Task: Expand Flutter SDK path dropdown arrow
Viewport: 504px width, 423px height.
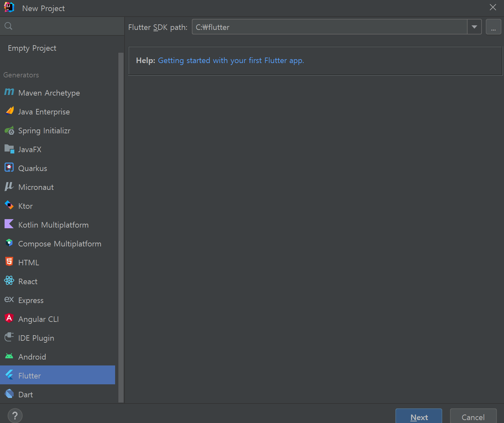Action: pos(474,27)
